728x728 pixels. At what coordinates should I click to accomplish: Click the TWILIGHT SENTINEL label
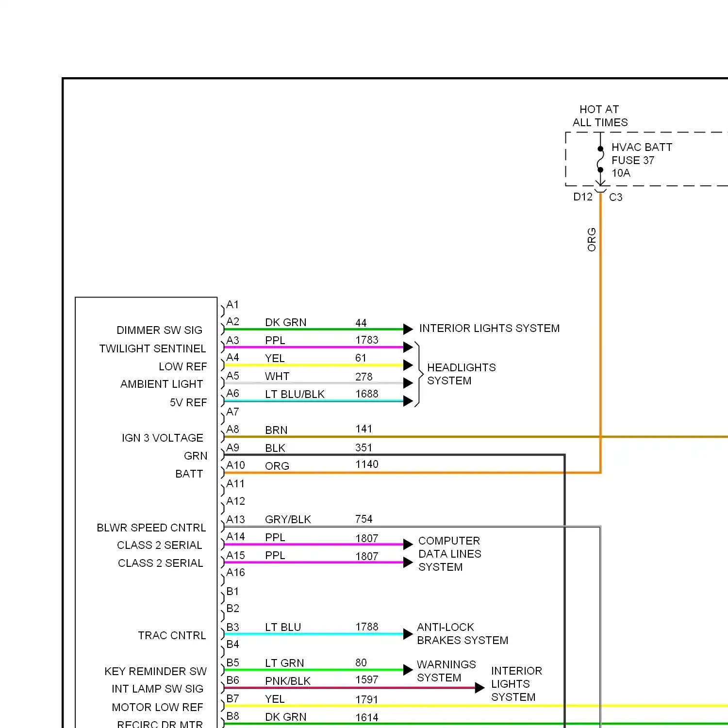152,348
